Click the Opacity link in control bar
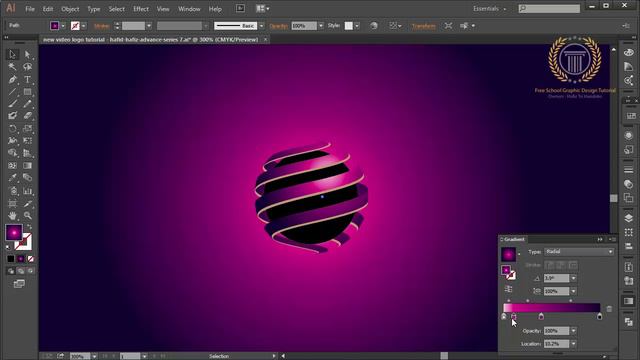 click(279, 26)
